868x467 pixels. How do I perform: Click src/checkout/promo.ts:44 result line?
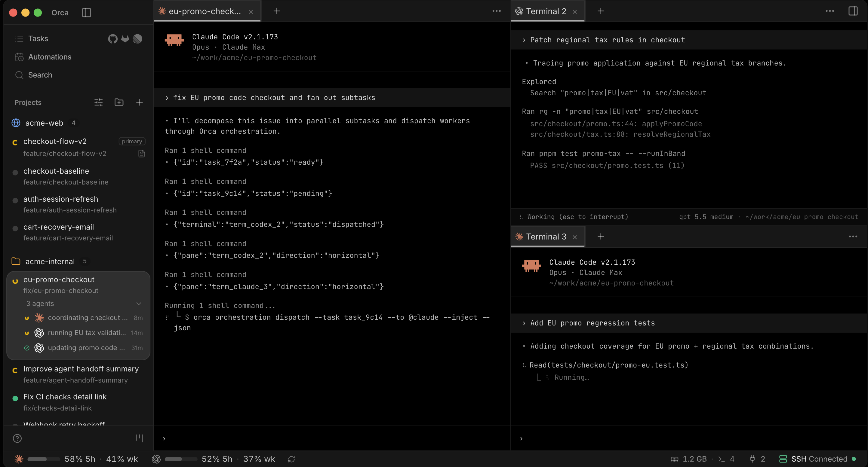[x=616, y=124]
